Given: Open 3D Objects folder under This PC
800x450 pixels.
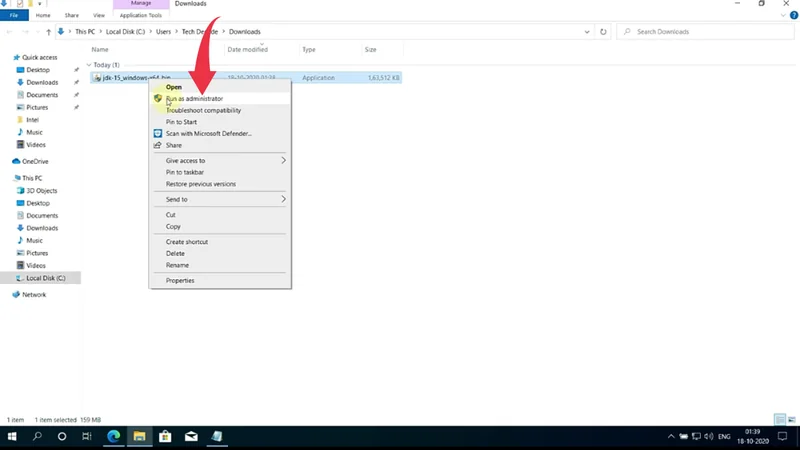Looking at the screenshot, I should click(x=41, y=190).
